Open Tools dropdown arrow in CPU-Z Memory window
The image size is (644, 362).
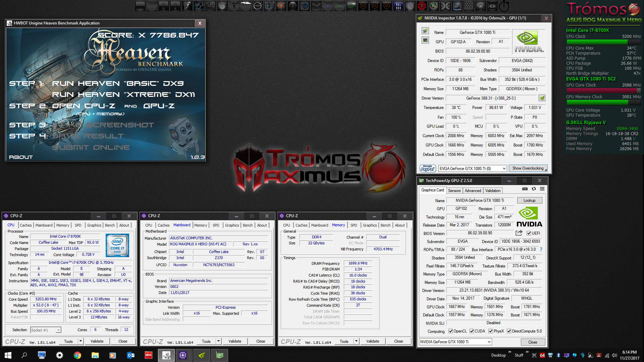(x=356, y=341)
